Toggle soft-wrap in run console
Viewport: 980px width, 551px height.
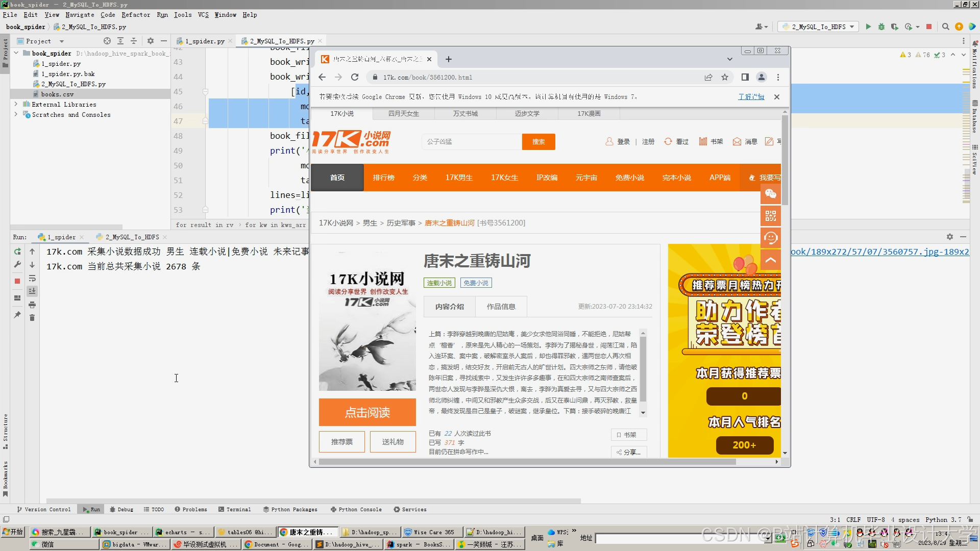32,278
